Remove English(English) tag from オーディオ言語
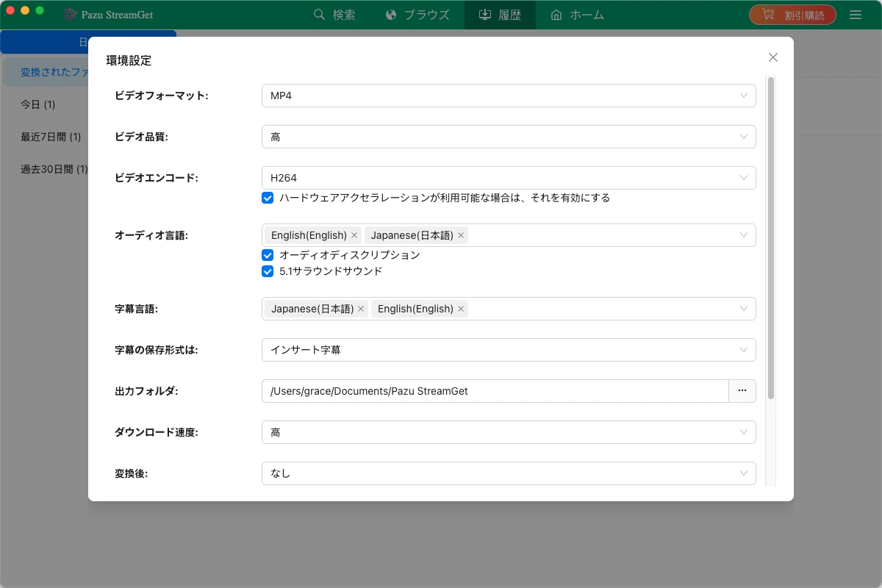882x588 pixels. pos(354,235)
